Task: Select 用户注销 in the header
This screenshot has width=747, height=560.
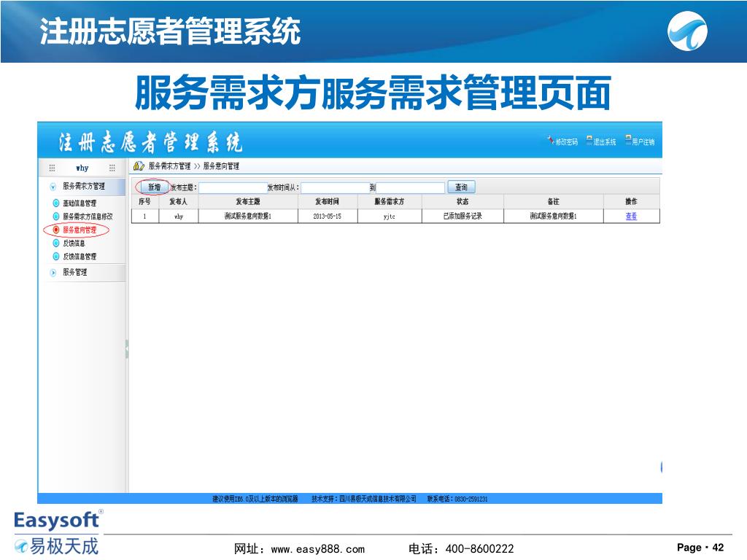Action: [x=643, y=142]
